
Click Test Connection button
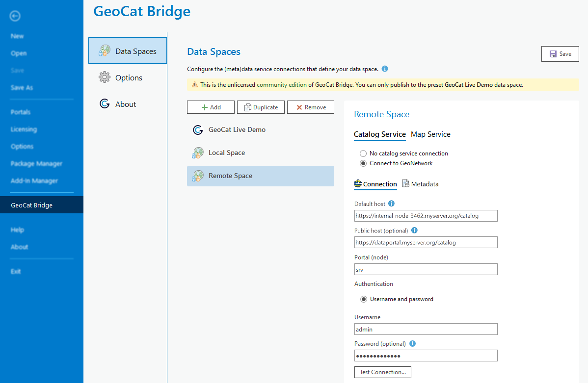tap(382, 372)
